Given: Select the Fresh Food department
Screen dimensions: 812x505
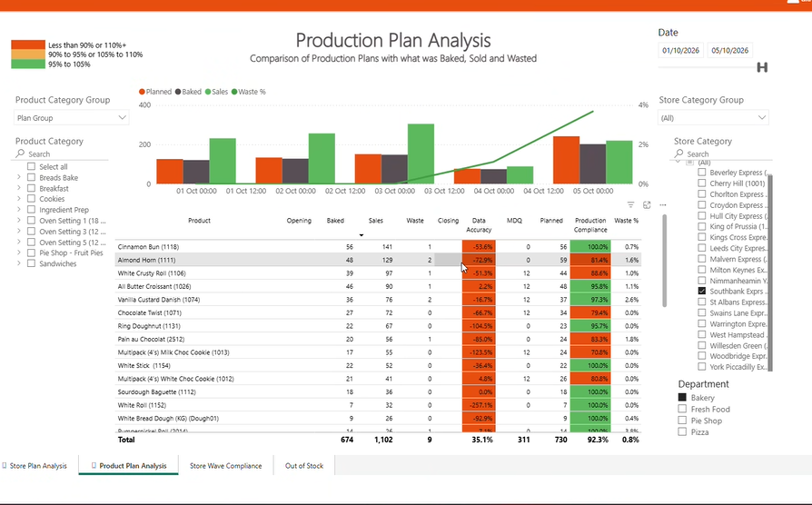Looking at the screenshot, I should (x=682, y=409).
